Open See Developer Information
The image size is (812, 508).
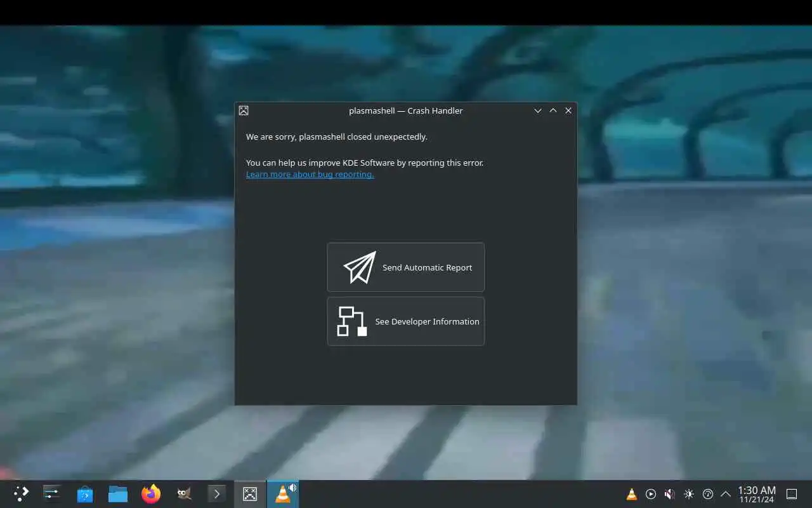point(406,321)
